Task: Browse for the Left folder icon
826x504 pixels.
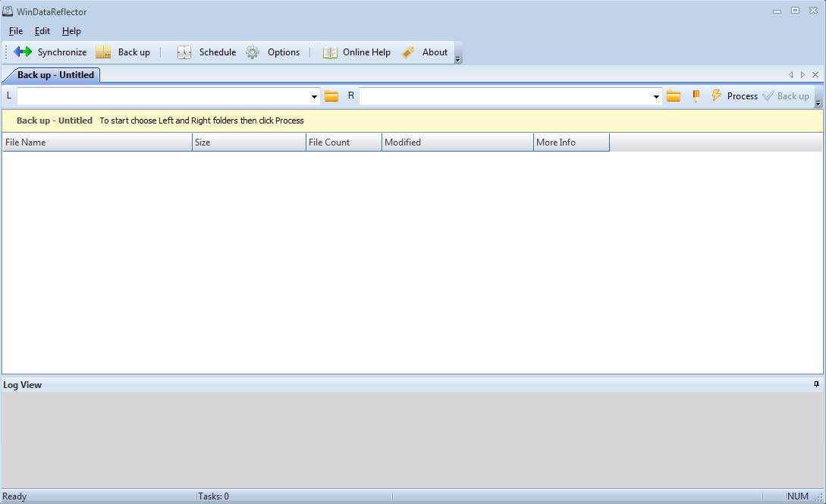Action: click(331, 96)
